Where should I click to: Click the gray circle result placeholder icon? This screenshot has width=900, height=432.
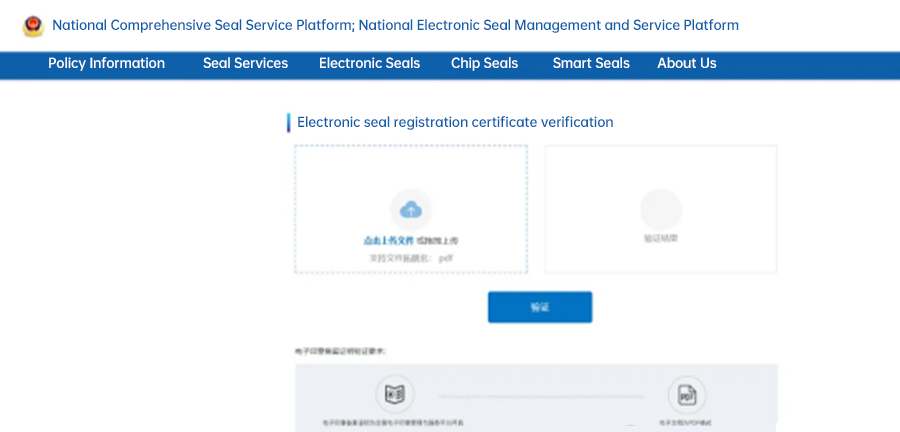tap(660, 210)
